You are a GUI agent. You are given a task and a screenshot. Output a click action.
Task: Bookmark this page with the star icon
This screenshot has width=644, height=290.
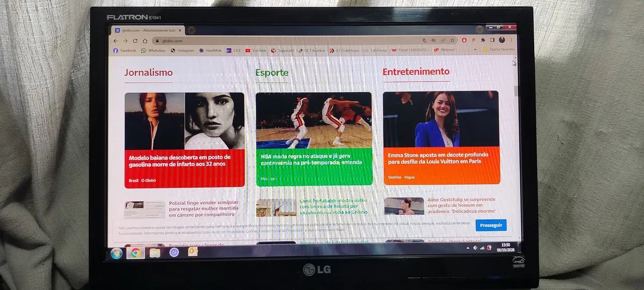(x=452, y=40)
